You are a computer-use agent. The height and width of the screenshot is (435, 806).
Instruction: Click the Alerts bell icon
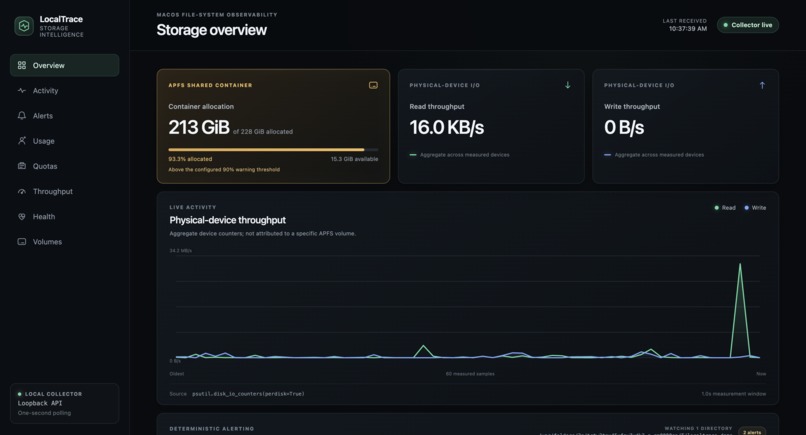[22, 116]
